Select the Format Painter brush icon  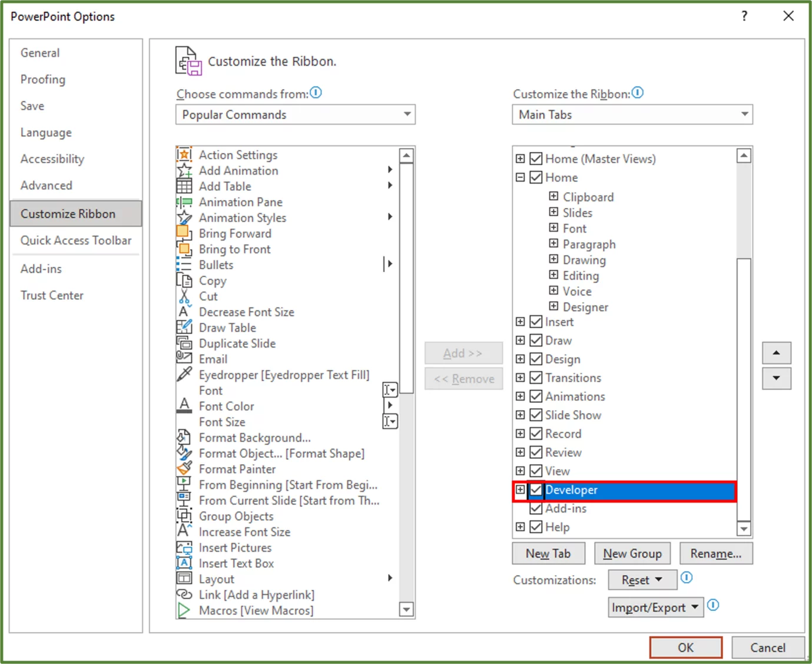click(x=184, y=469)
